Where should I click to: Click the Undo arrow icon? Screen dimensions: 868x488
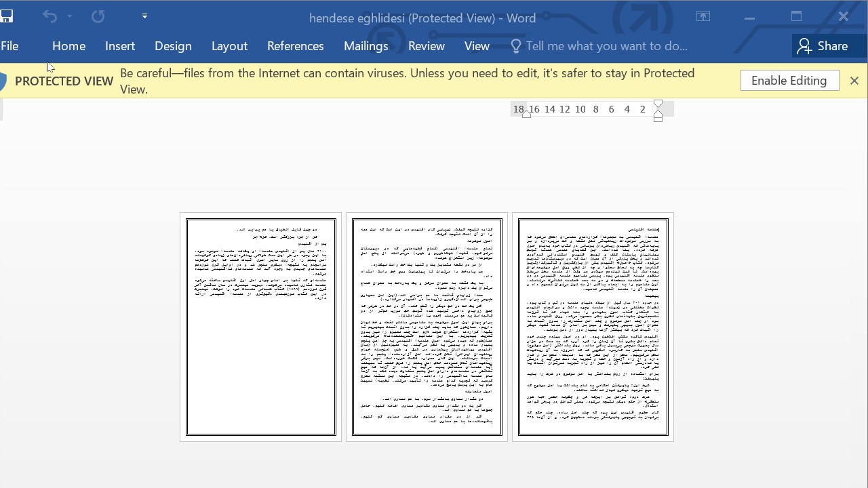coord(50,16)
